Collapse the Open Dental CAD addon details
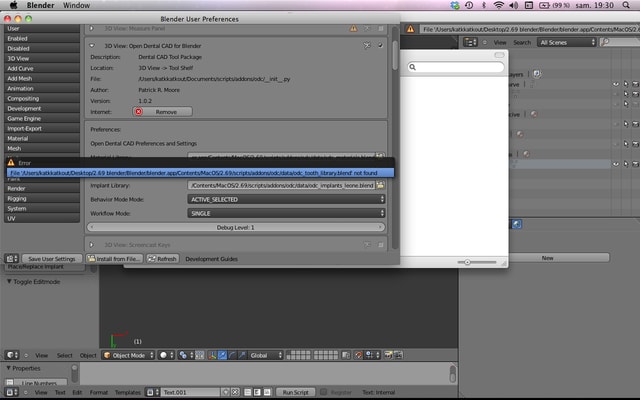 (x=92, y=45)
